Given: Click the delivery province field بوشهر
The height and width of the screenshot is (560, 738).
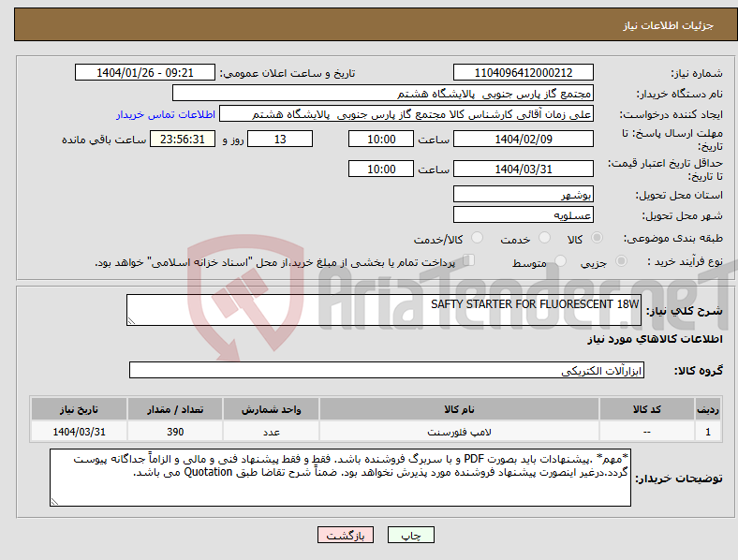Looking at the screenshot, I should point(523,194).
